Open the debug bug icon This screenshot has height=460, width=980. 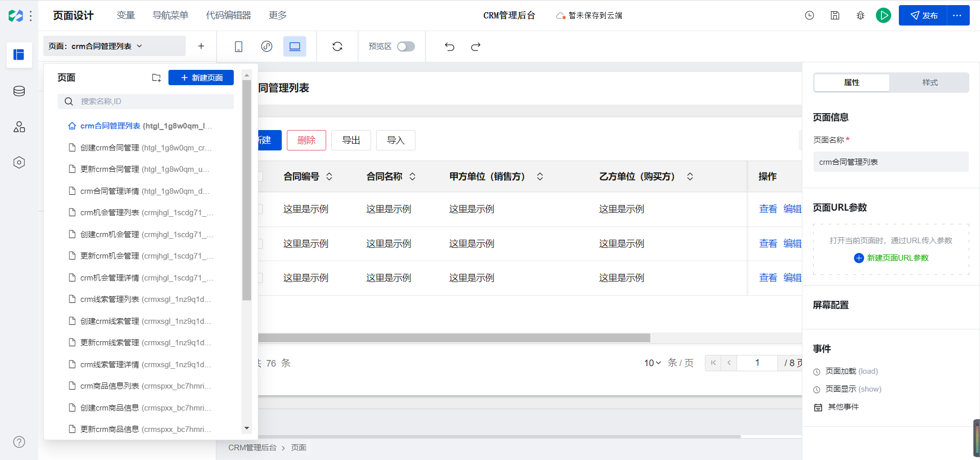click(861, 15)
